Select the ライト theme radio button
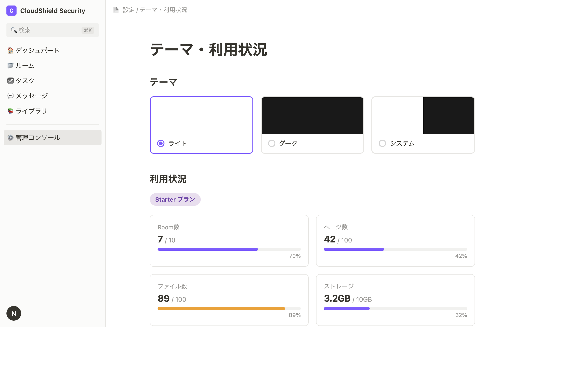Image resolution: width=588 pixels, height=367 pixels. click(x=161, y=143)
